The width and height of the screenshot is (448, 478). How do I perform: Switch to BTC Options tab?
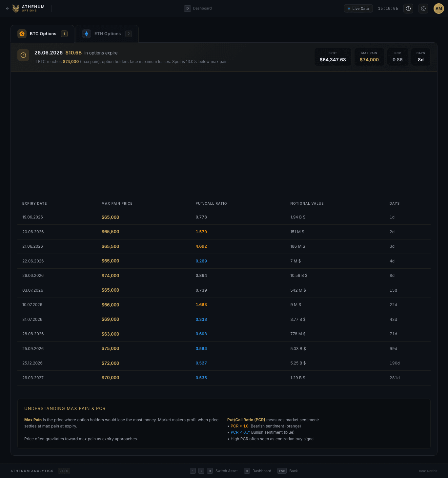(43, 34)
